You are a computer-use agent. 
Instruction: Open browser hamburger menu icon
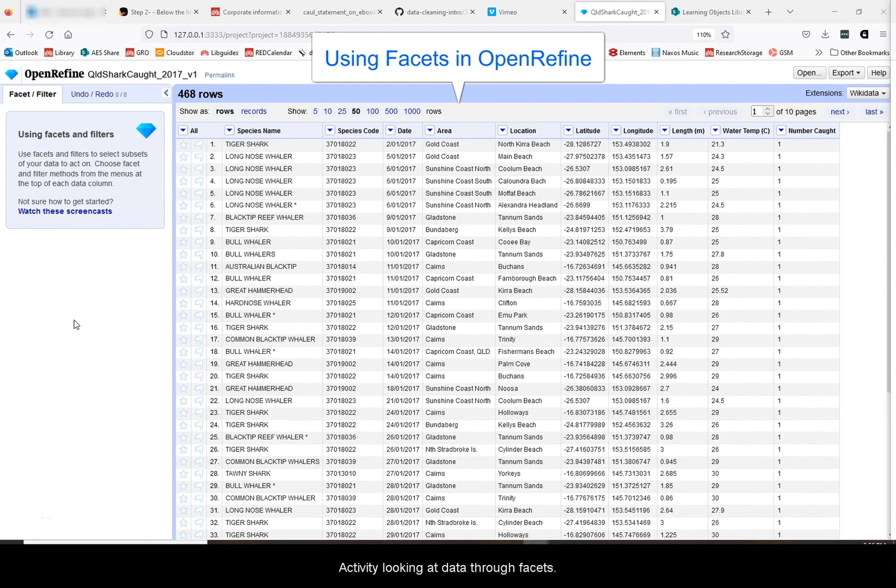point(883,35)
